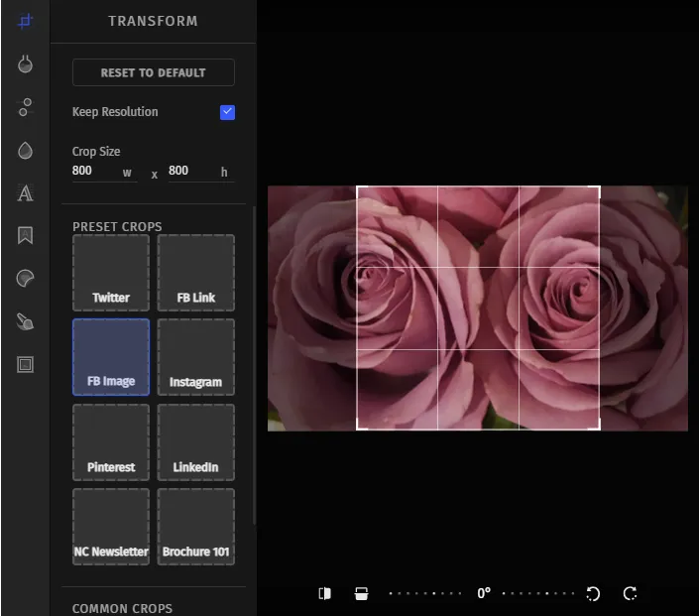Rotate image clockwise icon
Image resolution: width=699 pixels, height=616 pixels.
[630, 594]
